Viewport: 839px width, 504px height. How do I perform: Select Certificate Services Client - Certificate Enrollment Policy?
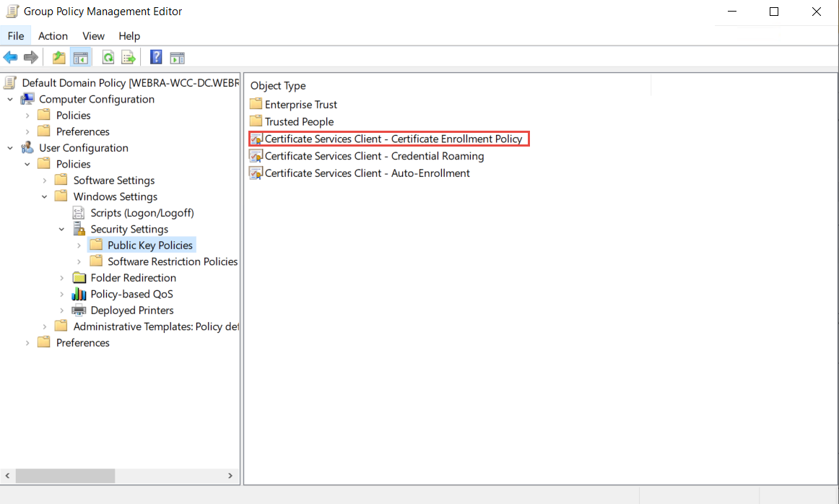(x=393, y=139)
